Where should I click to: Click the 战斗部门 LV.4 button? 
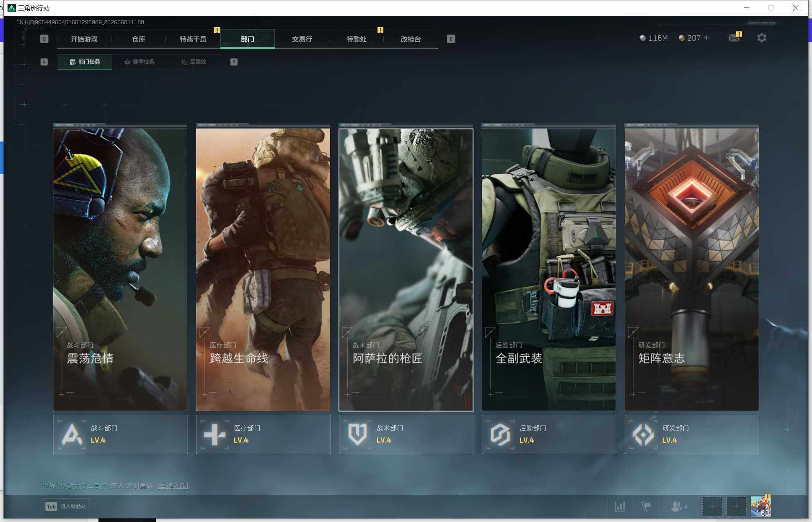120,435
